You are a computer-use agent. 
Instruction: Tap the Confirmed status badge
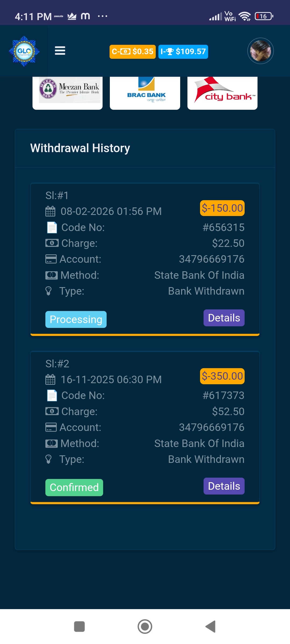pos(74,487)
